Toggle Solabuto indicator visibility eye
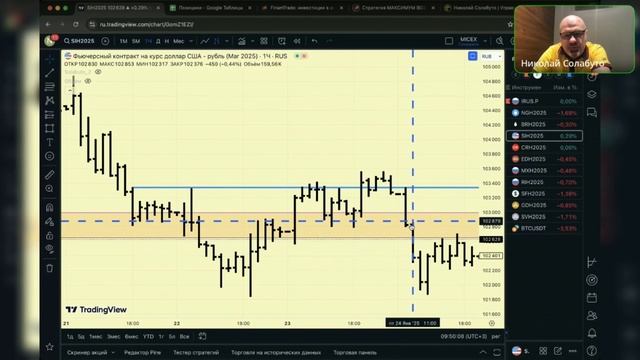Viewport: 640px width, 360px height. (98, 72)
